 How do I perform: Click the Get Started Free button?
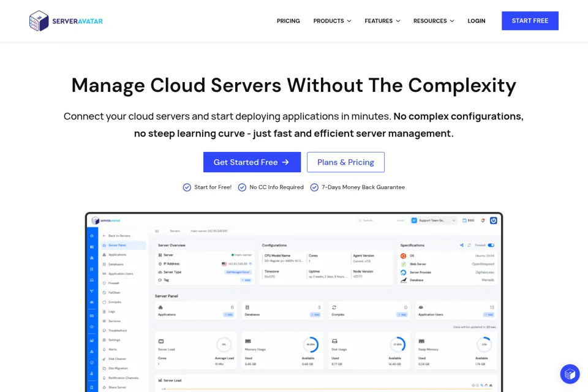252,162
